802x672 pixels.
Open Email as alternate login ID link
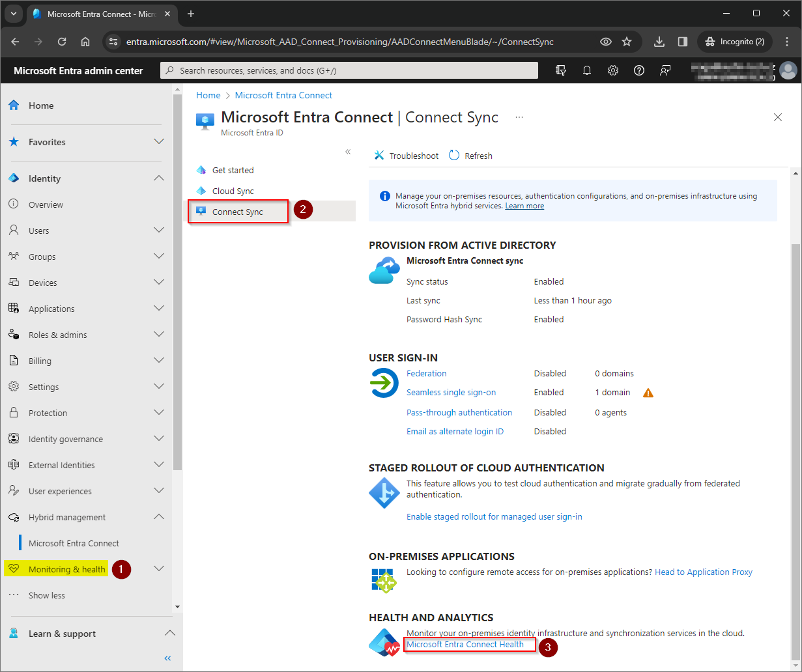[x=455, y=431]
